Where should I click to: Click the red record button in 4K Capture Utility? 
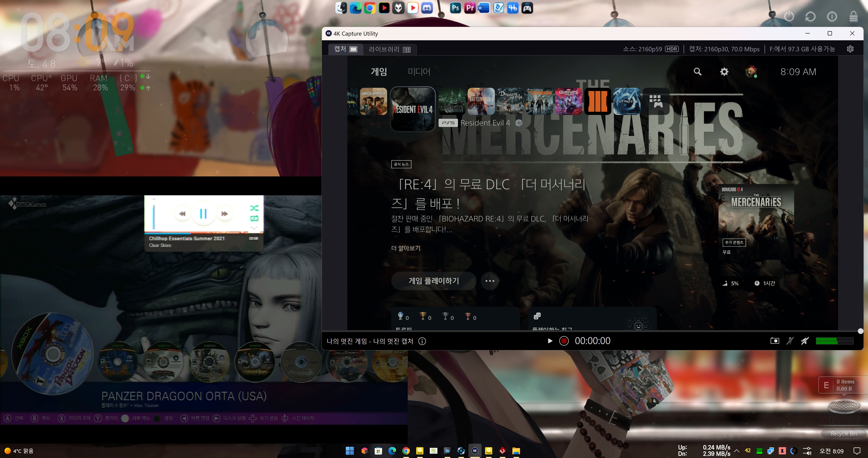564,341
